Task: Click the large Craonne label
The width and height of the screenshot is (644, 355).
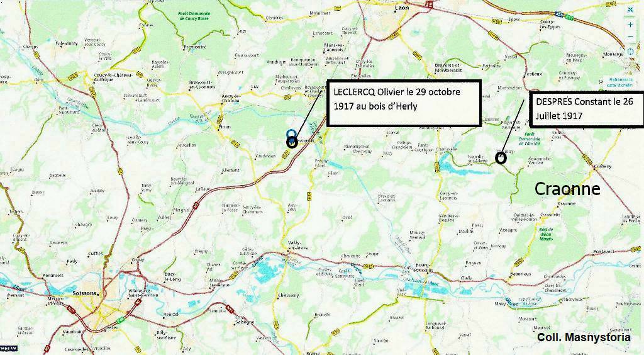Action: pos(567,189)
